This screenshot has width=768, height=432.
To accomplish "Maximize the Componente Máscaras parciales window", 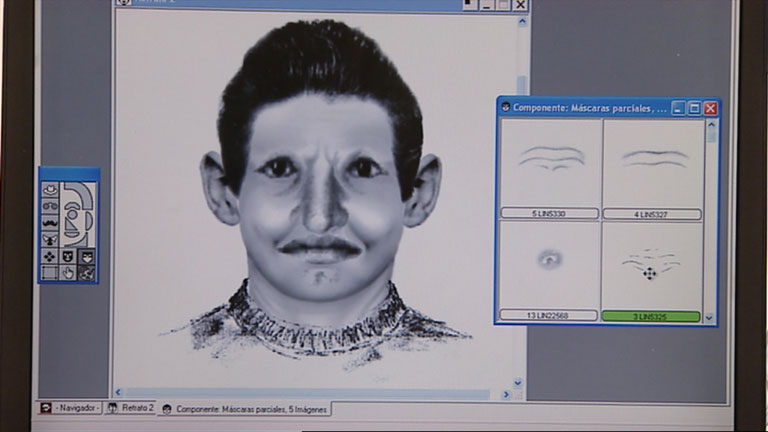I will 694,108.
